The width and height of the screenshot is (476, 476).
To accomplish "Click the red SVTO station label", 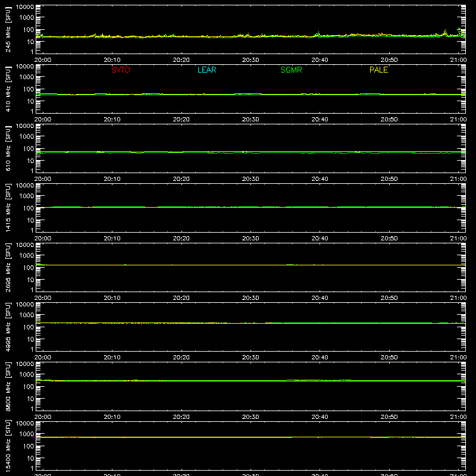I will [121, 70].
